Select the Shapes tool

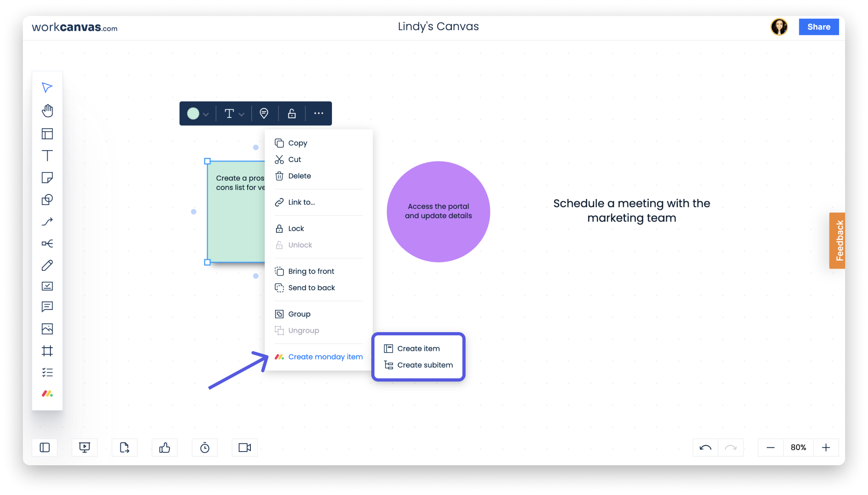pos(47,199)
